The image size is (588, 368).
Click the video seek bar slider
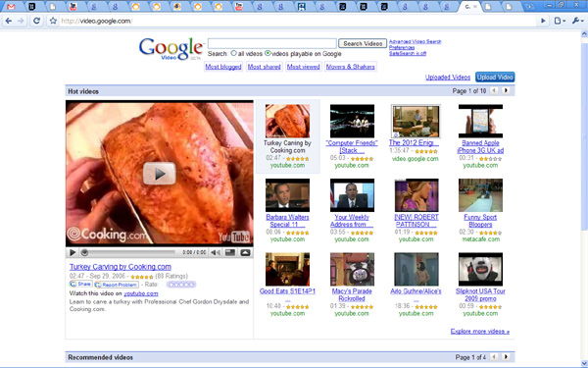coord(128,253)
